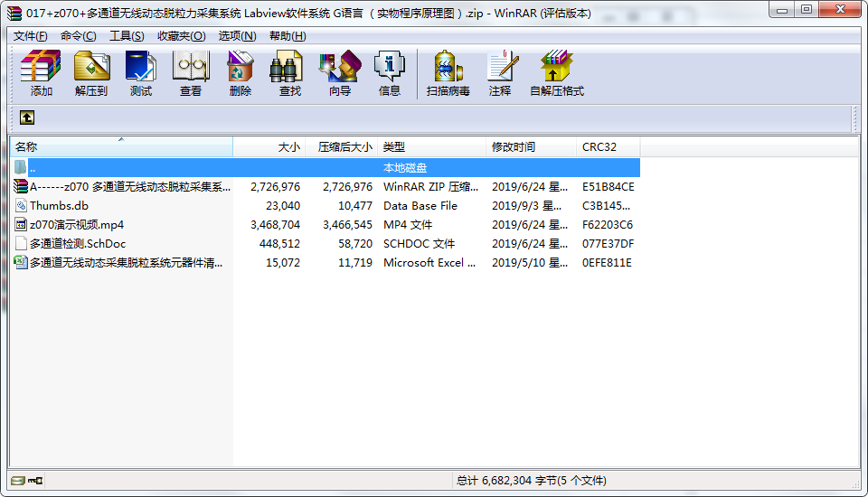Viewport: 868px width, 497px height.
Task: Run the Test (测试) archive tool
Action: click(x=141, y=73)
